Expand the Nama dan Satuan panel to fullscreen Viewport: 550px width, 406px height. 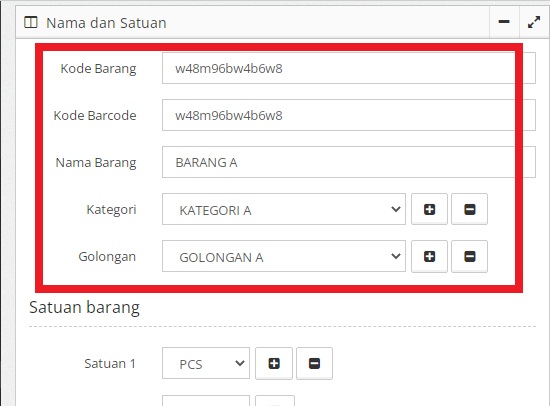point(534,22)
